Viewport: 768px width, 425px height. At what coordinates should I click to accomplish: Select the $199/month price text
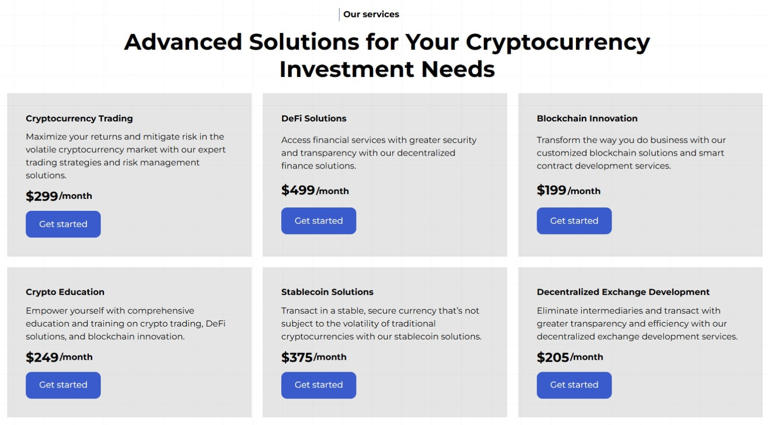(x=569, y=190)
